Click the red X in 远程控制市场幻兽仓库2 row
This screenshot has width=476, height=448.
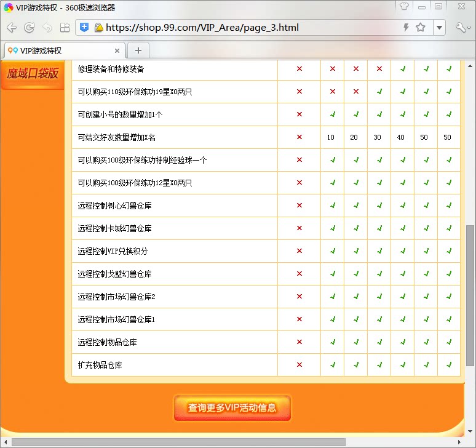click(x=299, y=297)
